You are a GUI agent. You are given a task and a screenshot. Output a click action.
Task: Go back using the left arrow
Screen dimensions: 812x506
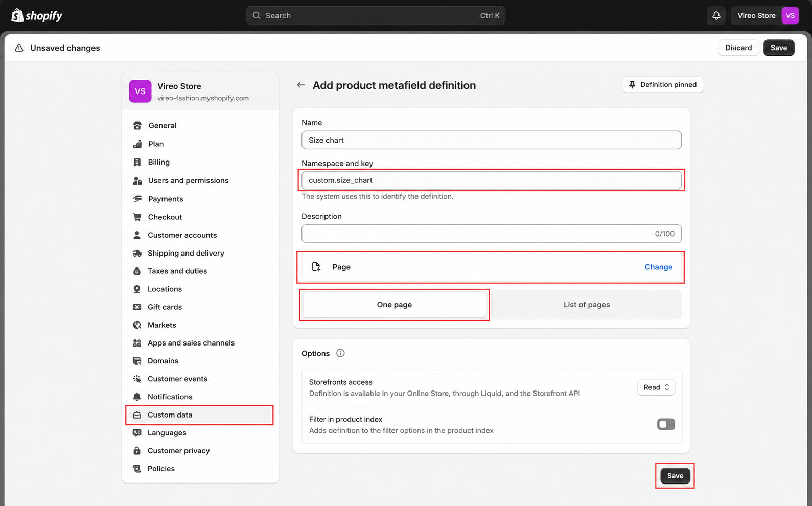point(301,85)
